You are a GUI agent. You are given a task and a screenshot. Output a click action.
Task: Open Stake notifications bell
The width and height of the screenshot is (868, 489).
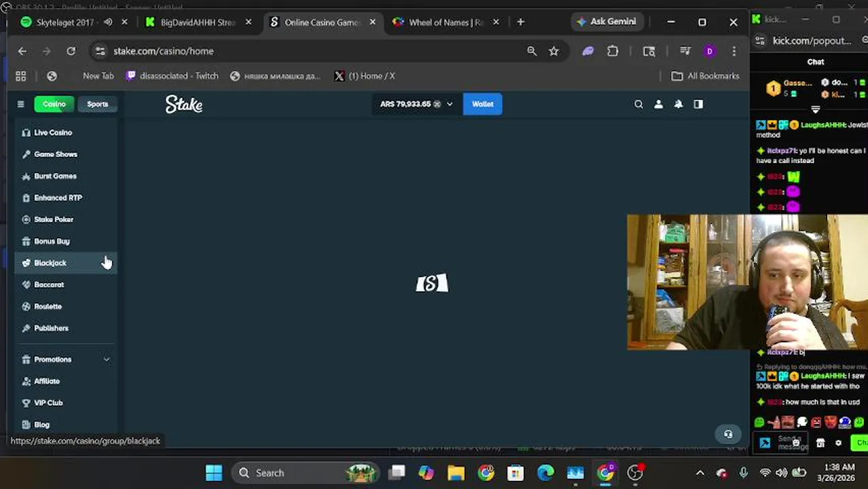pyautogui.click(x=678, y=104)
